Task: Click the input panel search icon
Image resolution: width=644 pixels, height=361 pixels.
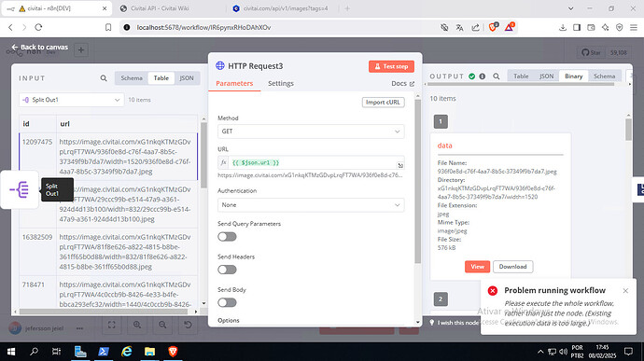Action: (104, 78)
